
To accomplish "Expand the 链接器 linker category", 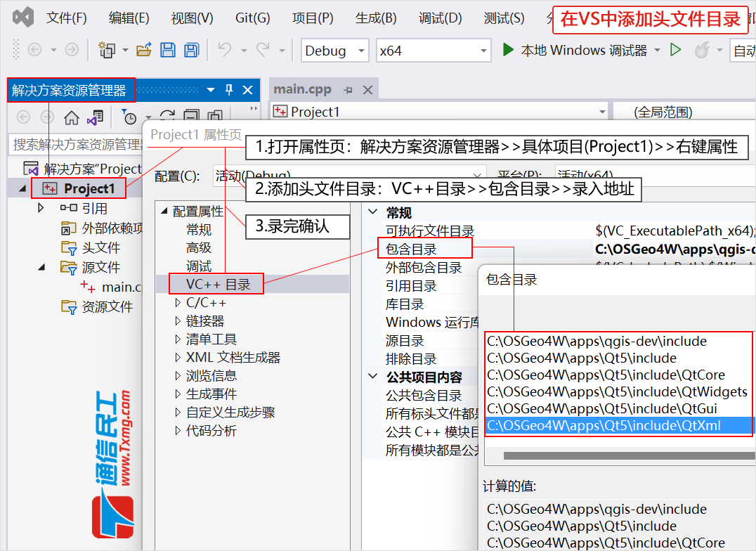I will 178,321.
